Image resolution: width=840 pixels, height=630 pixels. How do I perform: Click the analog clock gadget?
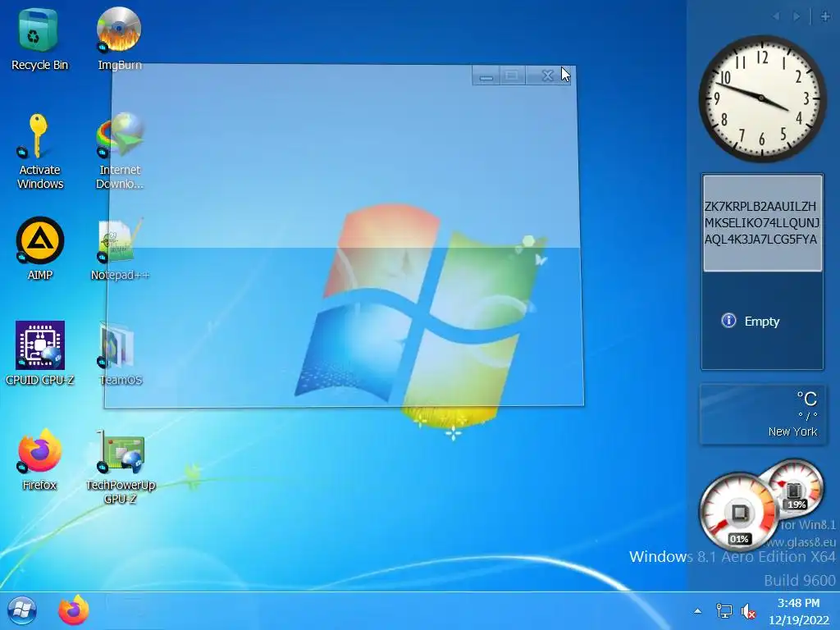pos(762,98)
